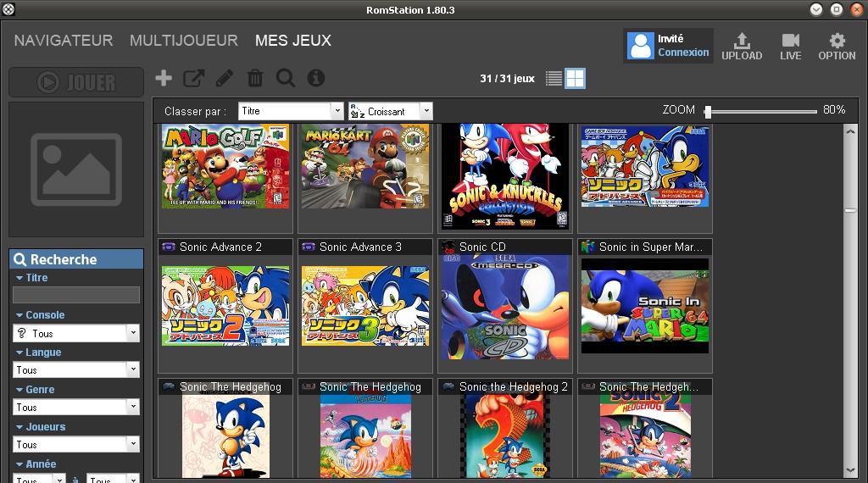Image resolution: width=868 pixels, height=483 pixels.
Task: Open the Croissant sort order dropdown
Action: (390, 111)
